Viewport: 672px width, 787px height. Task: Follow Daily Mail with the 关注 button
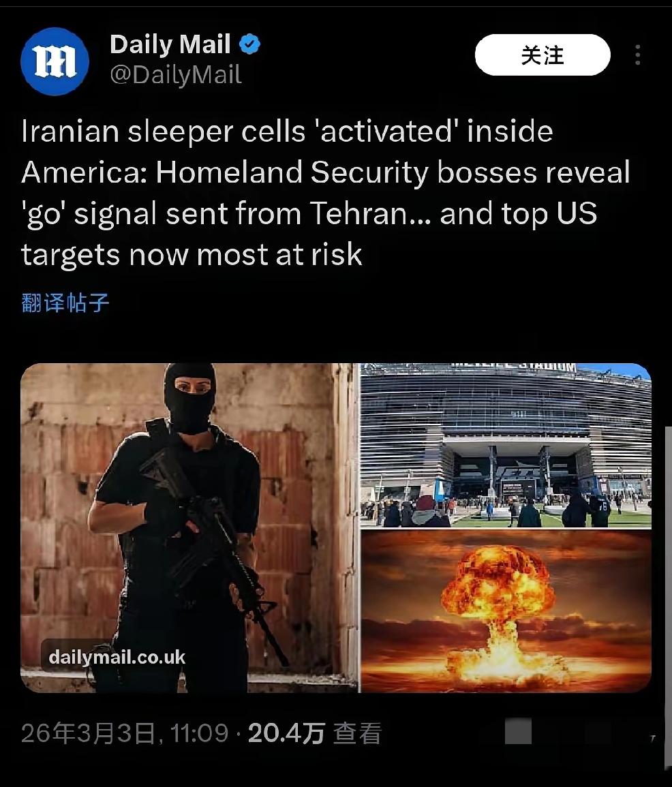(543, 55)
